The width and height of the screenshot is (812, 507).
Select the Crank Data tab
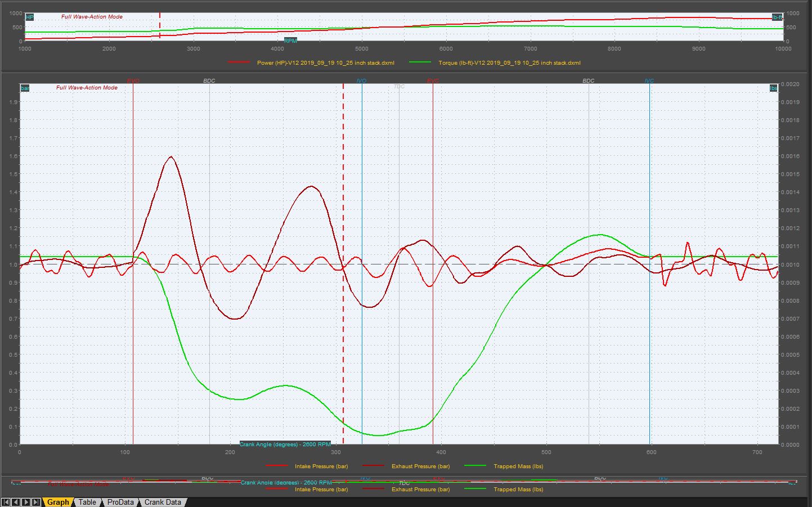point(163,502)
